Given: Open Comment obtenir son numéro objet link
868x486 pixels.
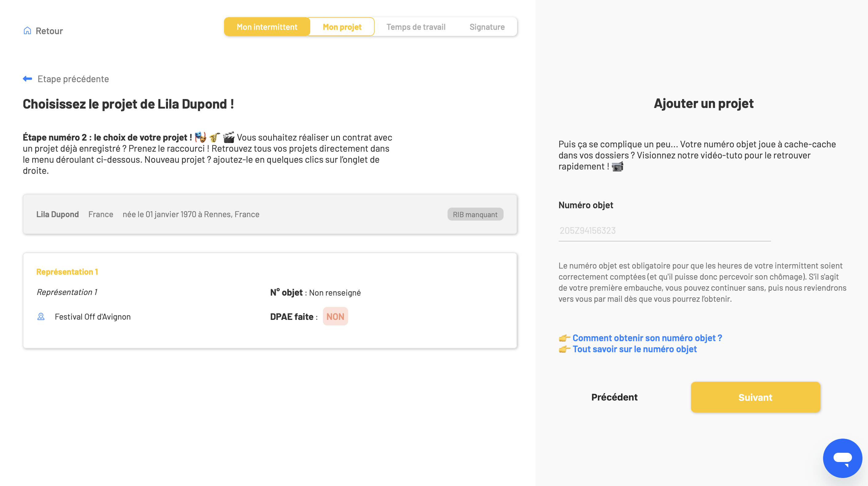Looking at the screenshot, I should 647,338.
